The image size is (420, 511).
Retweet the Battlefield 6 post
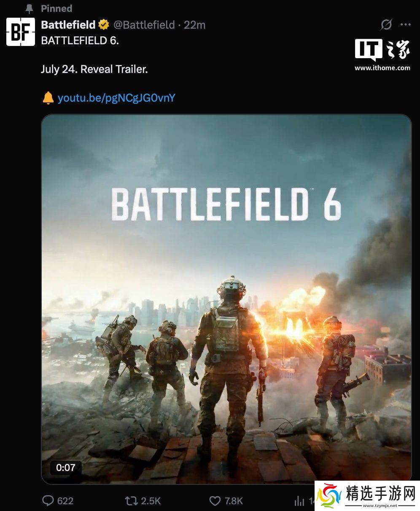pos(131,500)
